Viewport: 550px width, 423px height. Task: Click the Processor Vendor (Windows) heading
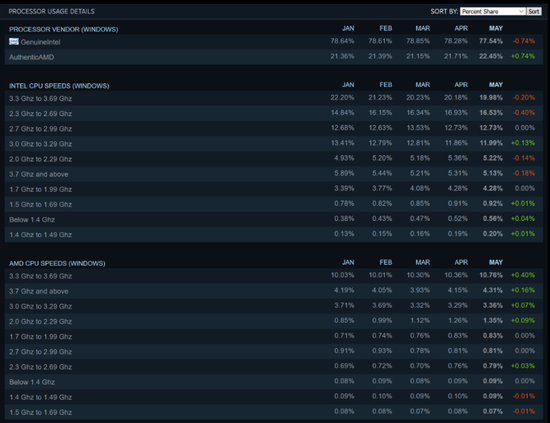[x=63, y=29]
